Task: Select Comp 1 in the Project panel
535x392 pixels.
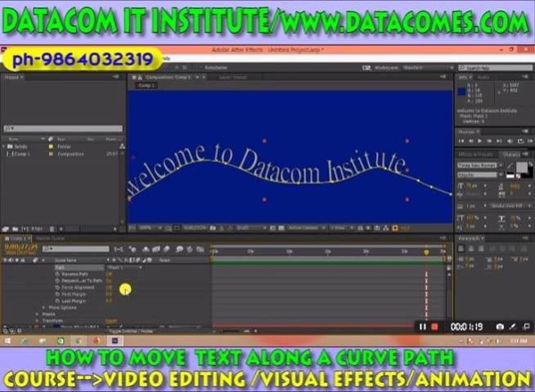Action: pos(21,154)
